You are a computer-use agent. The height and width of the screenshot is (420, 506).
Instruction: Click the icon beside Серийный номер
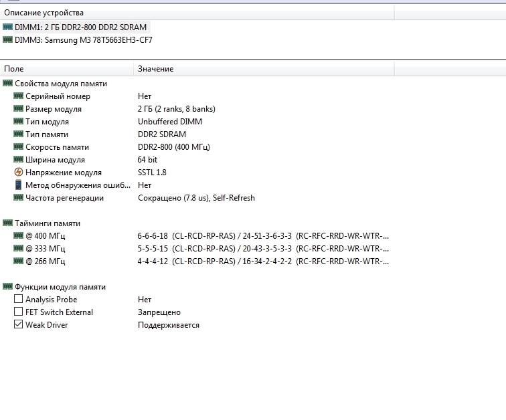click(x=18, y=96)
